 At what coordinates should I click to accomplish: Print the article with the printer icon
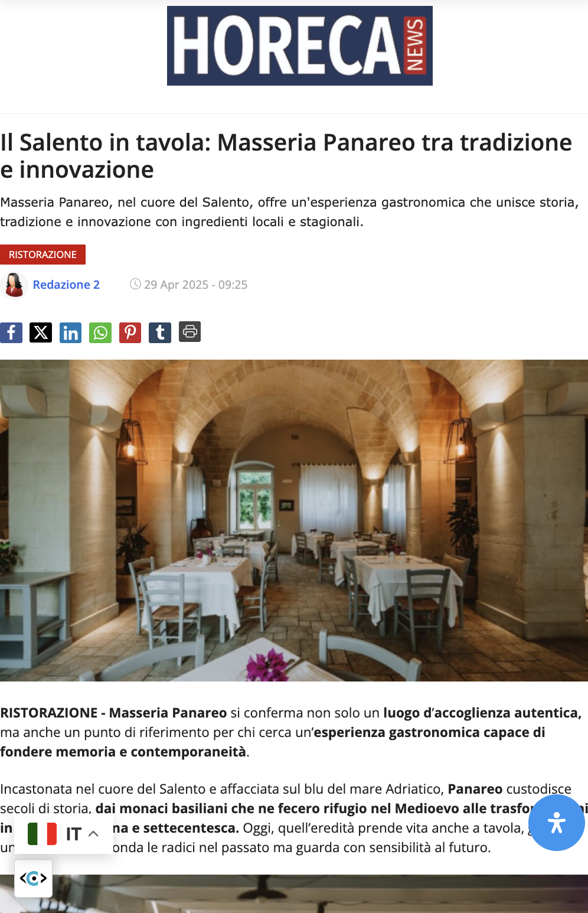[190, 332]
